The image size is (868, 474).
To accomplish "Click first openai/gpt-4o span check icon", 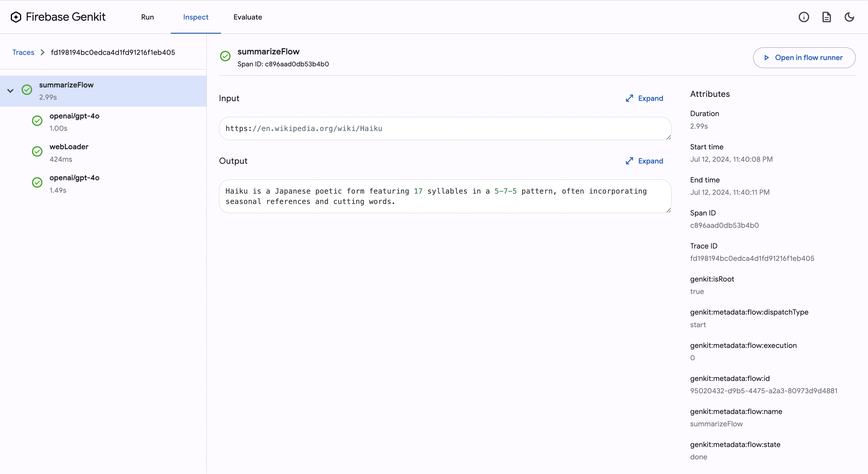I will [x=37, y=121].
